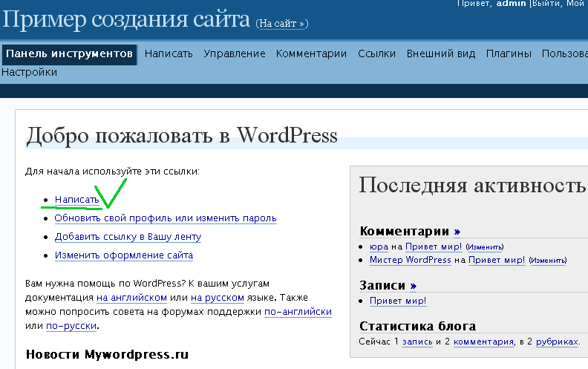Image resolution: width=588 pixels, height=369 pixels.
Task: Click 'Изменить' in юра's comment row
Action: 485,247
